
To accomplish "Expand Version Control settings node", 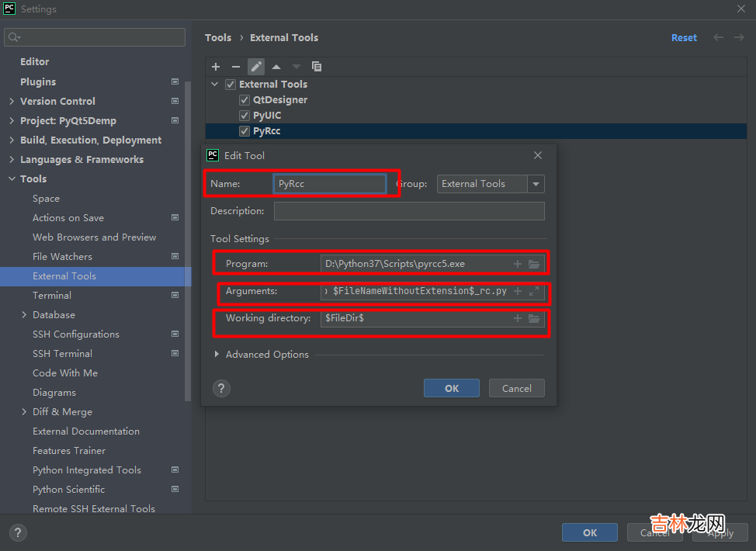I will click(x=11, y=102).
